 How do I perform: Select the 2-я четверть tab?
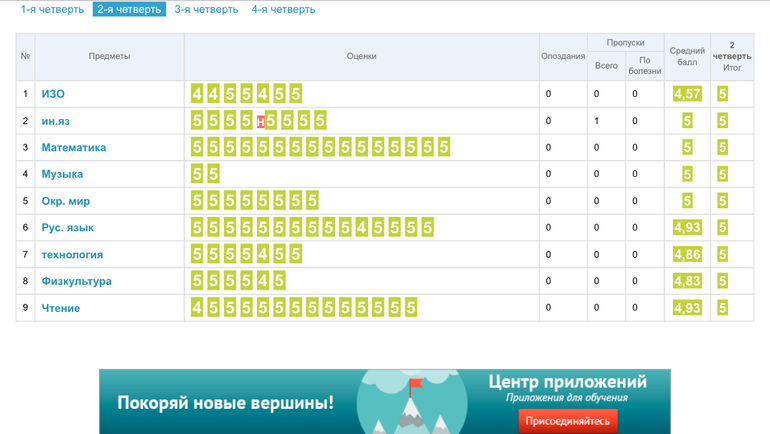point(129,10)
